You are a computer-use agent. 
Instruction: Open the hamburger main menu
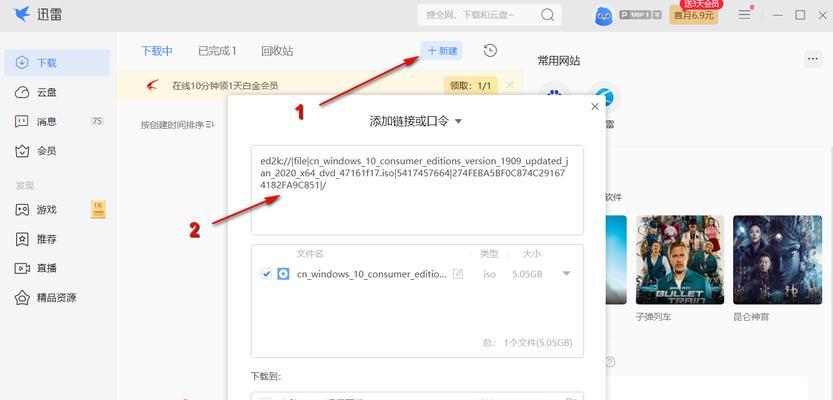(745, 15)
